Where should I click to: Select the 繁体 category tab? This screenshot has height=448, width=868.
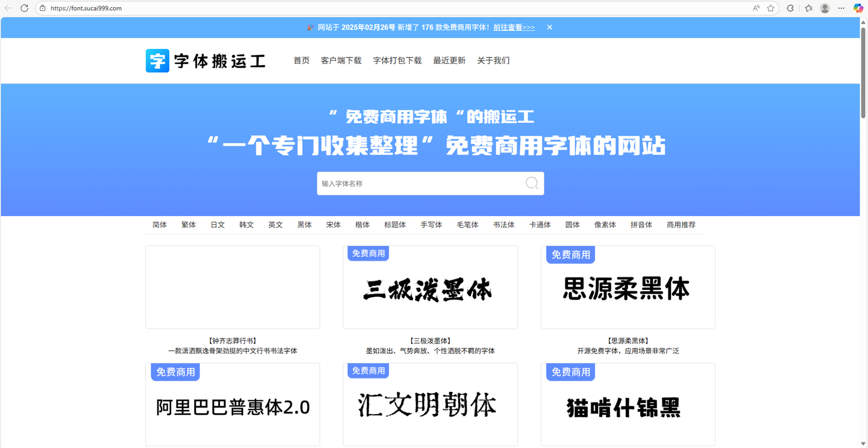pos(189,225)
